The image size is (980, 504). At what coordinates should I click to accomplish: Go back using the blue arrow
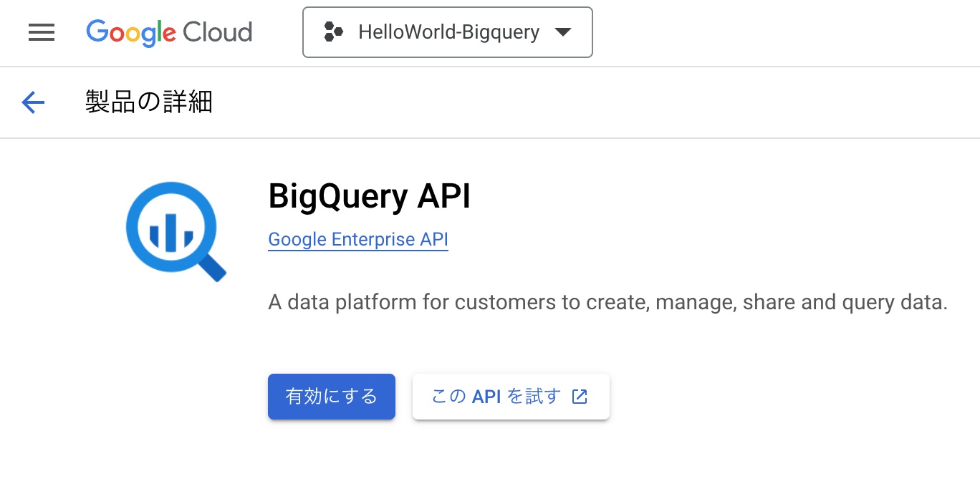tap(33, 102)
